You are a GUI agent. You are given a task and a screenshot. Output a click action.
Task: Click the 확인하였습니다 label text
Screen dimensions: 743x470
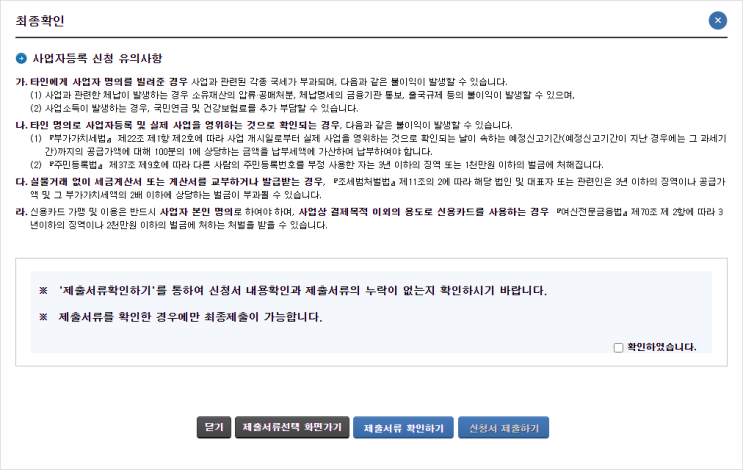[x=661, y=347]
